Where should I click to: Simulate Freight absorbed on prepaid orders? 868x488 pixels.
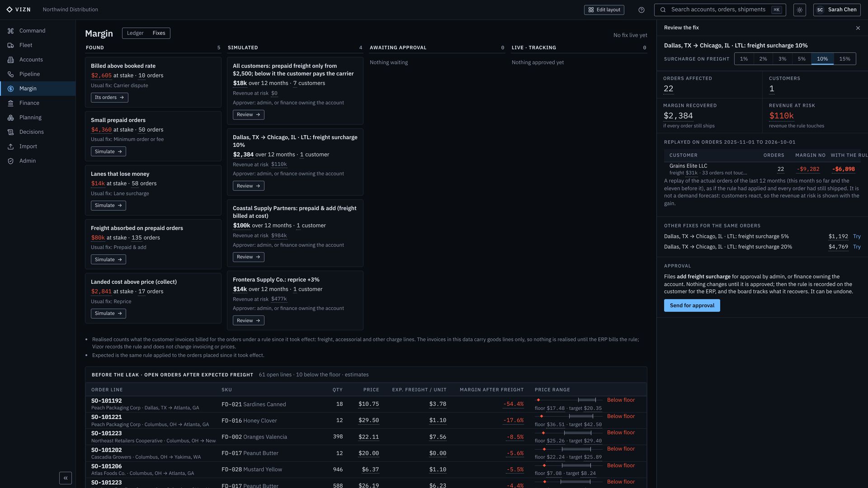pyautogui.click(x=108, y=260)
